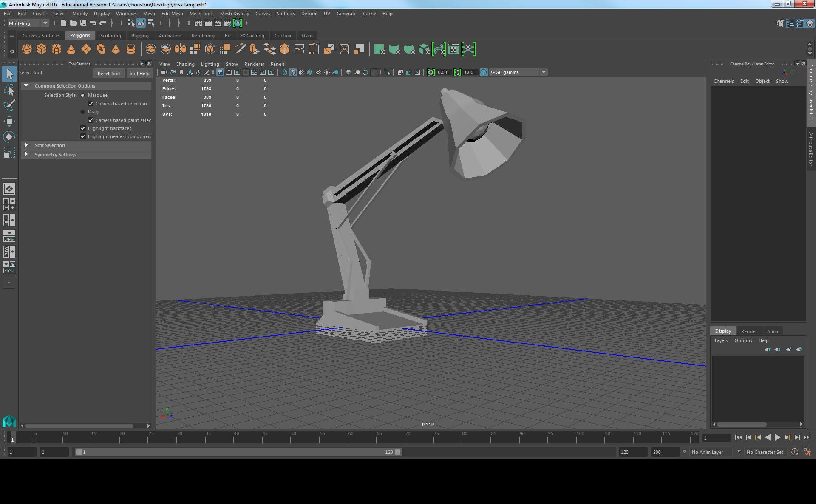
Task: Click the Save Scene icon
Action: point(83,23)
